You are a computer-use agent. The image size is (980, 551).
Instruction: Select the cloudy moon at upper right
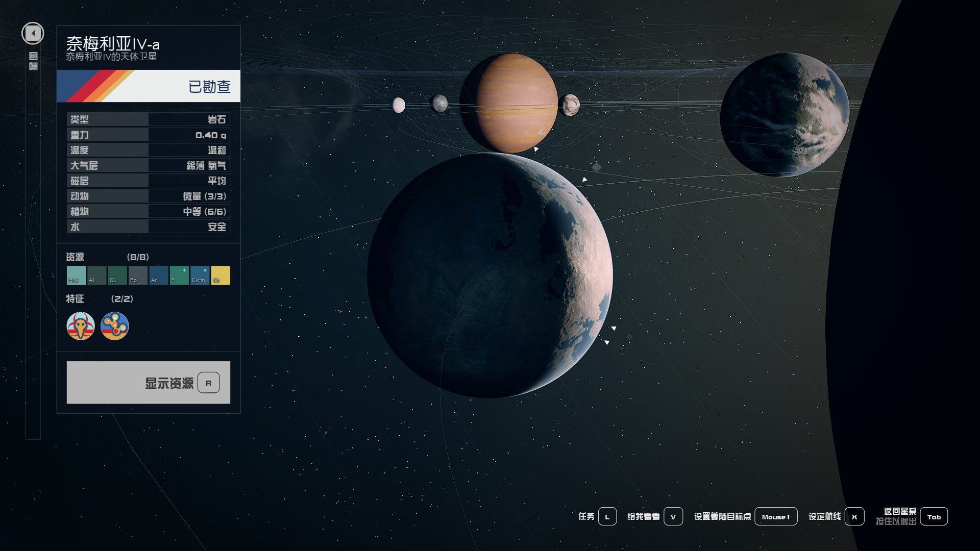pyautogui.click(x=785, y=115)
